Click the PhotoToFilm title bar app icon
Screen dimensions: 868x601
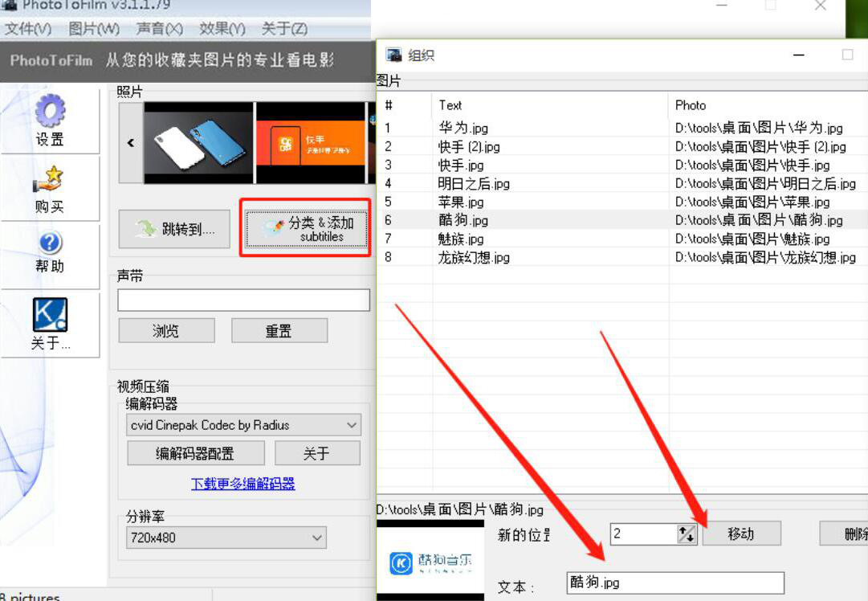click(10, 5)
